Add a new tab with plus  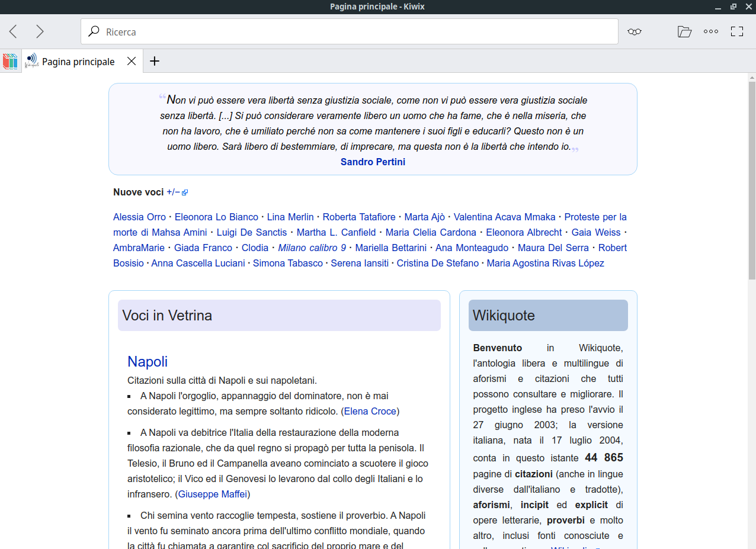point(155,61)
